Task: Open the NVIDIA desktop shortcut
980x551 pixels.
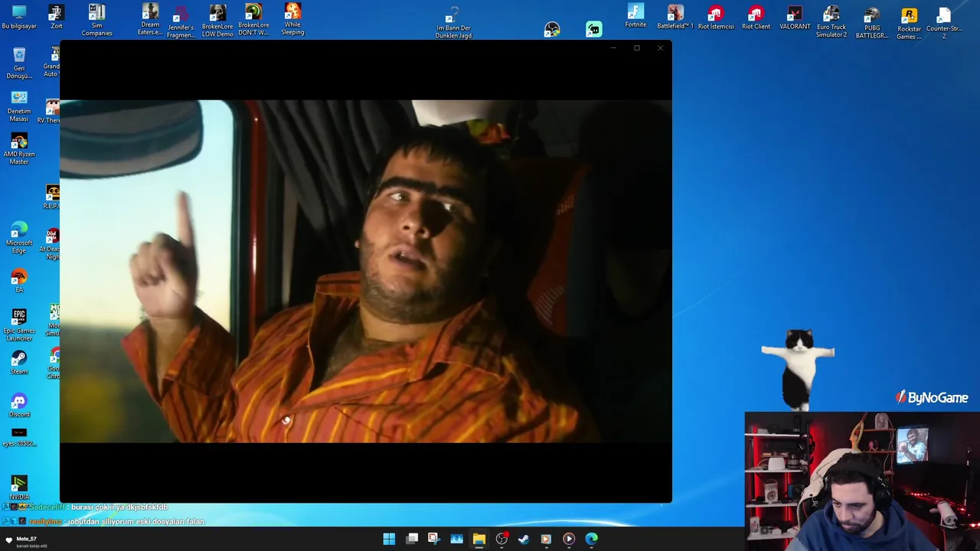Action: [x=19, y=487]
